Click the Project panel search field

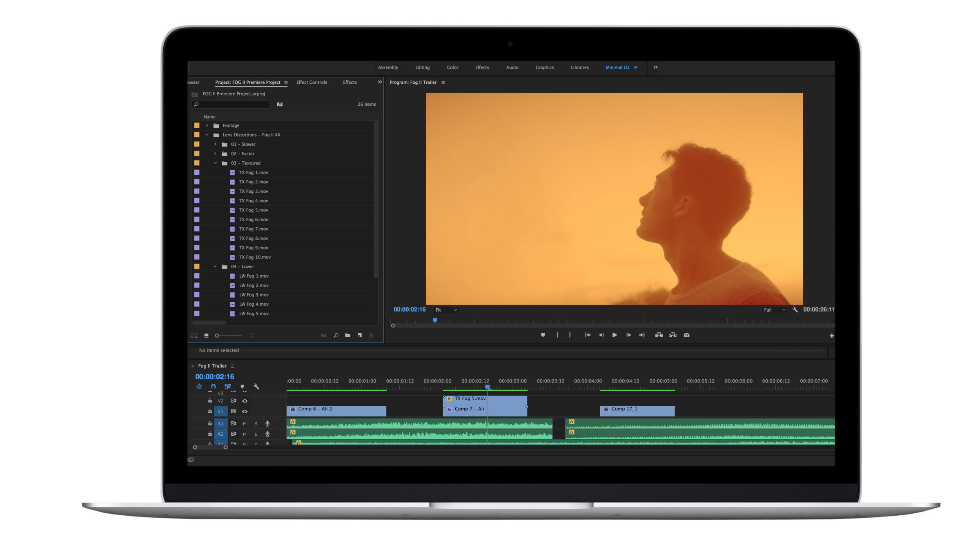[231, 105]
